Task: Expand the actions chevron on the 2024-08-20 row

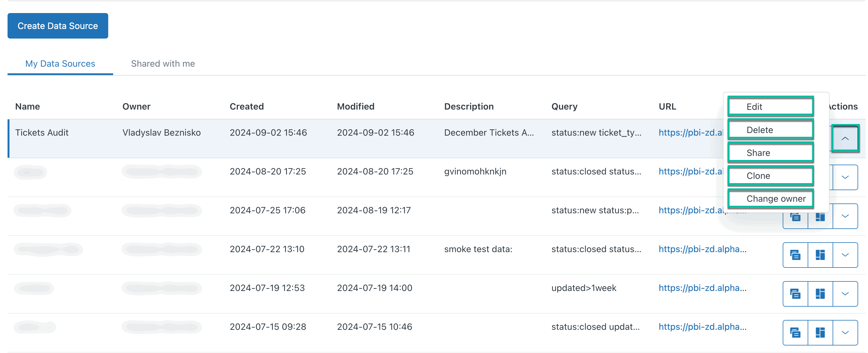Action: [845, 177]
